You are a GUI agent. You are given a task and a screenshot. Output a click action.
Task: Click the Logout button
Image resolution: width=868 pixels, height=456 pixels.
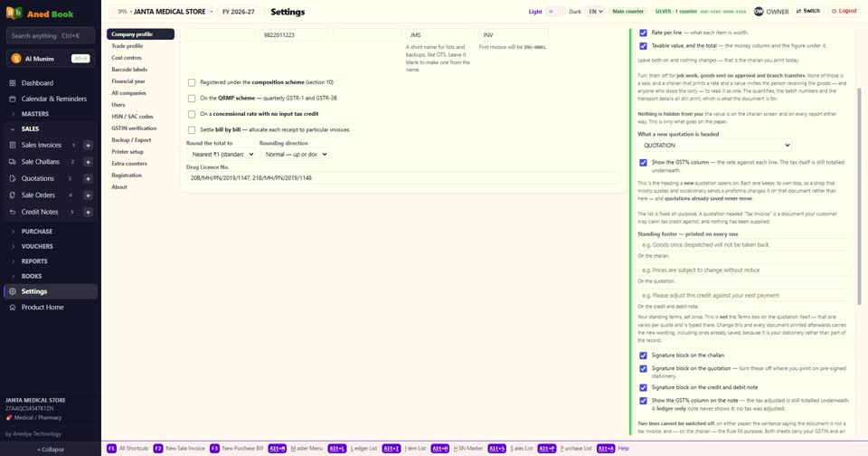pyautogui.click(x=844, y=11)
